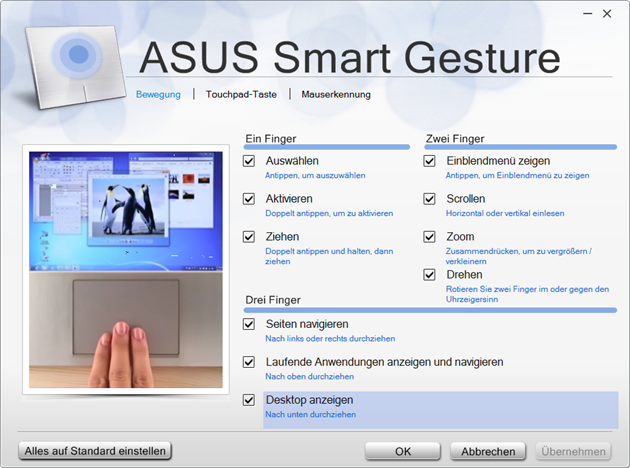The image size is (630, 468).
Task: Click the Auswählen gesture label
Action: click(x=292, y=161)
